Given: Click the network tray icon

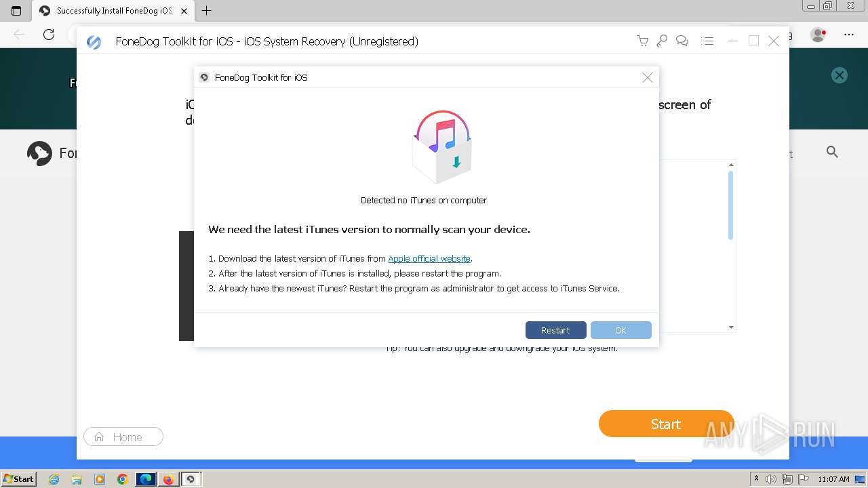Looking at the screenshot, I should 787,479.
